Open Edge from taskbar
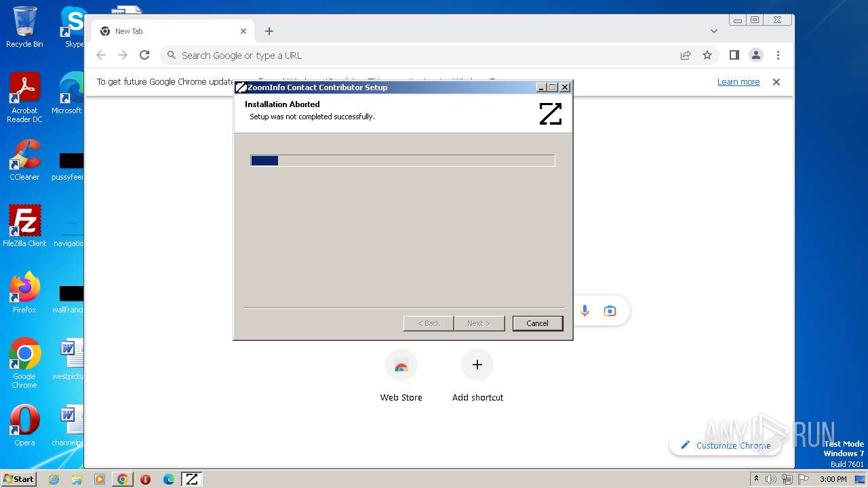This screenshot has width=868, height=488. point(169,479)
